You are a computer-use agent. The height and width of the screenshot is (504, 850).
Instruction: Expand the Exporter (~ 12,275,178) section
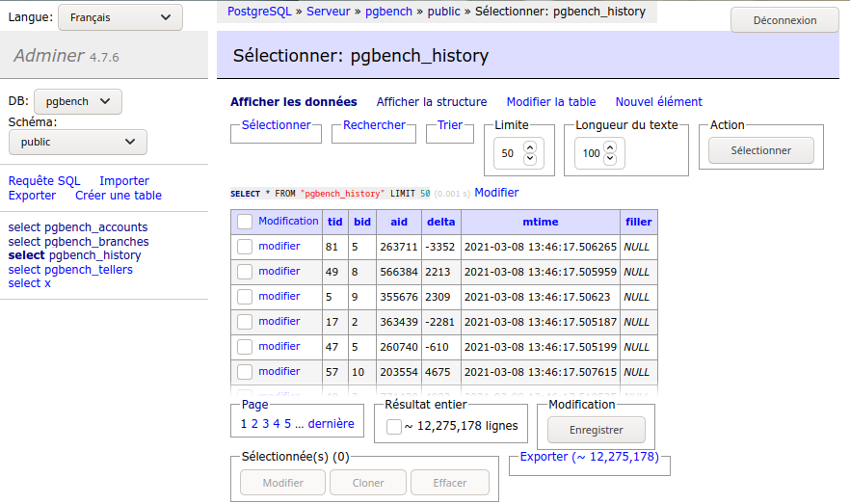tap(589, 457)
